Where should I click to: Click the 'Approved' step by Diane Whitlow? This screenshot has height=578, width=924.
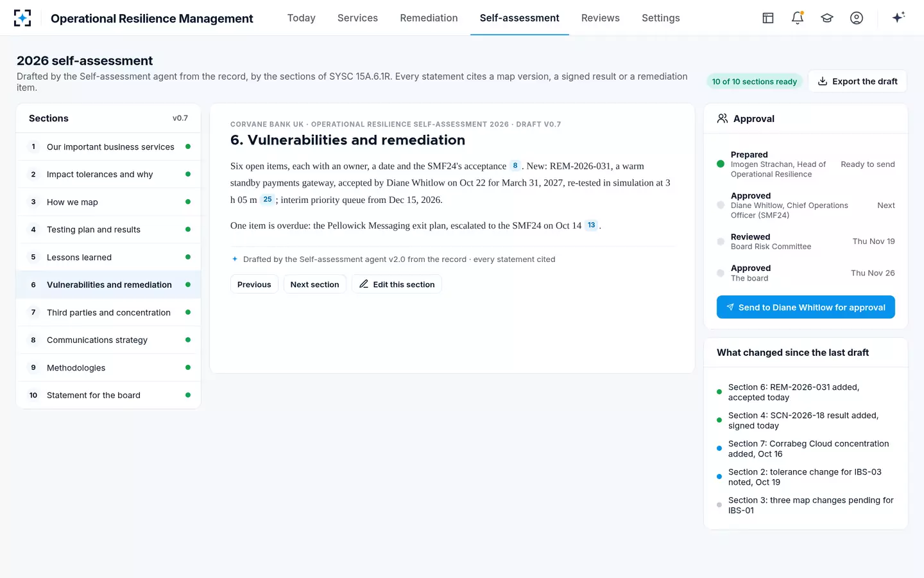tap(806, 206)
